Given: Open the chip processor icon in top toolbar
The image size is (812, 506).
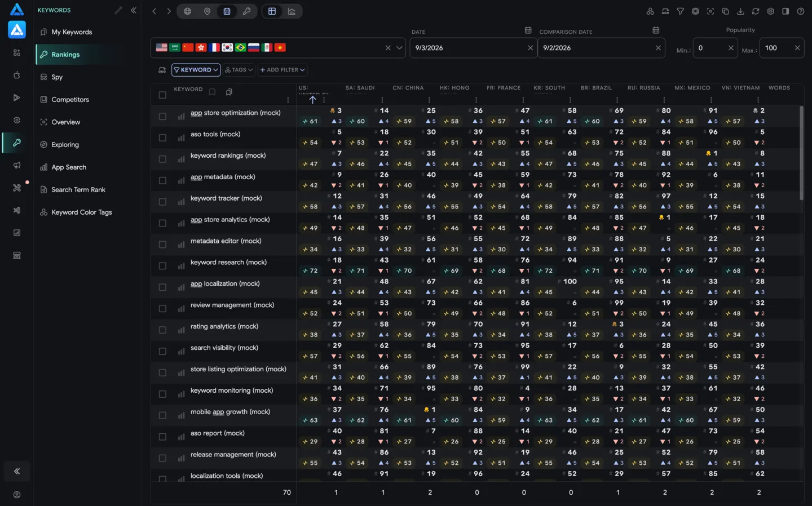Looking at the screenshot, I should pyautogui.click(x=695, y=11).
